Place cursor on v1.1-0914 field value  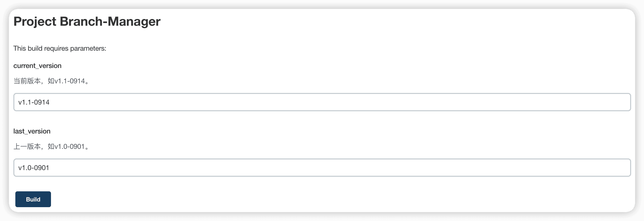(34, 102)
